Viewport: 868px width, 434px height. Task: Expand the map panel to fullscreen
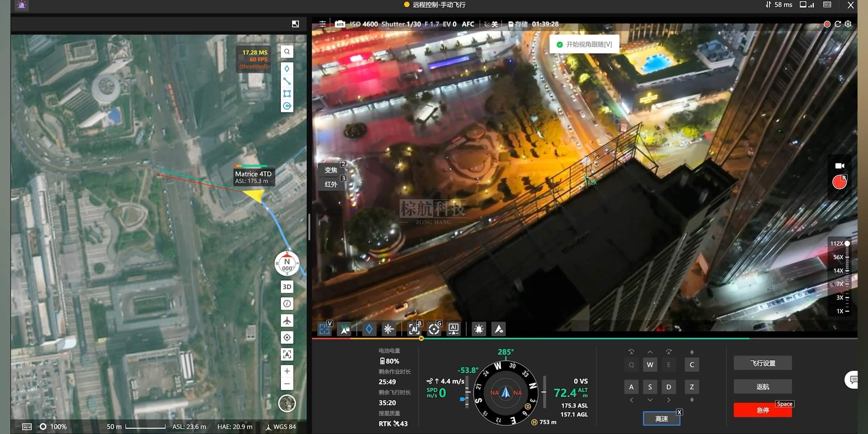click(295, 24)
